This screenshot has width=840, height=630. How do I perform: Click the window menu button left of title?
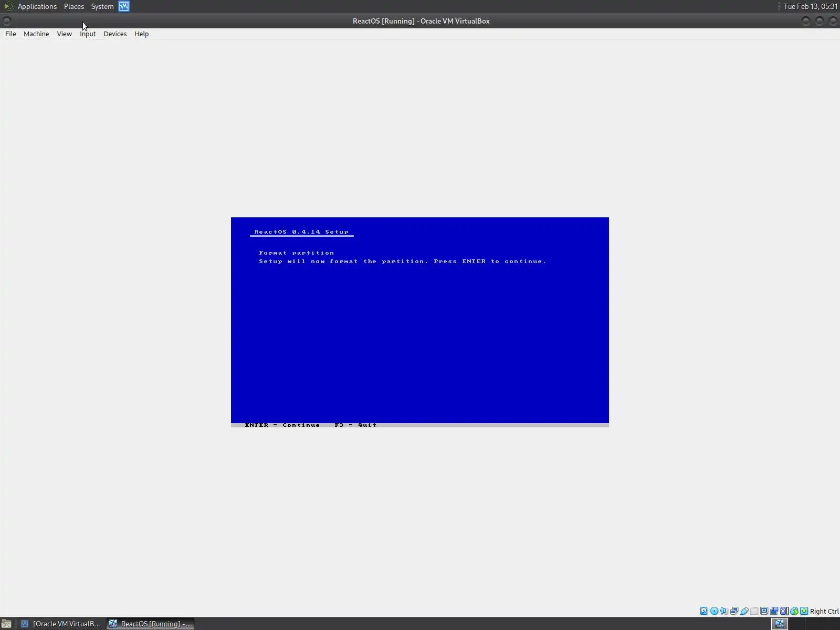point(7,21)
